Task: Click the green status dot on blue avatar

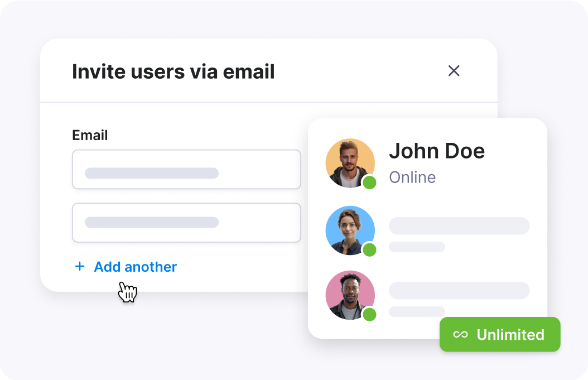Action: [369, 249]
